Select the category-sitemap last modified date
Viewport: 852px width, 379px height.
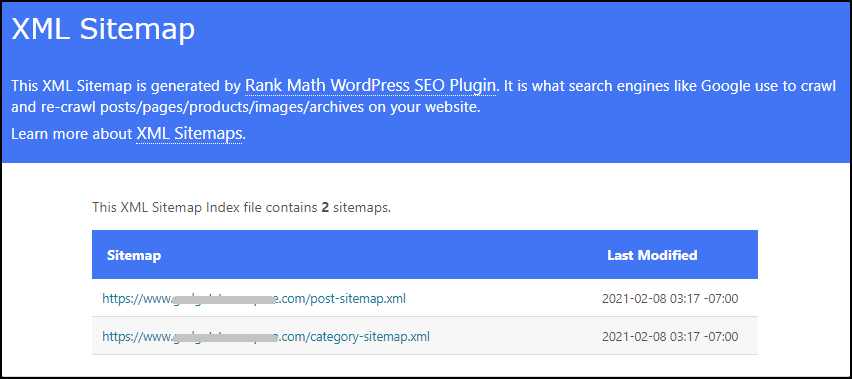pyautogui.click(x=670, y=337)
